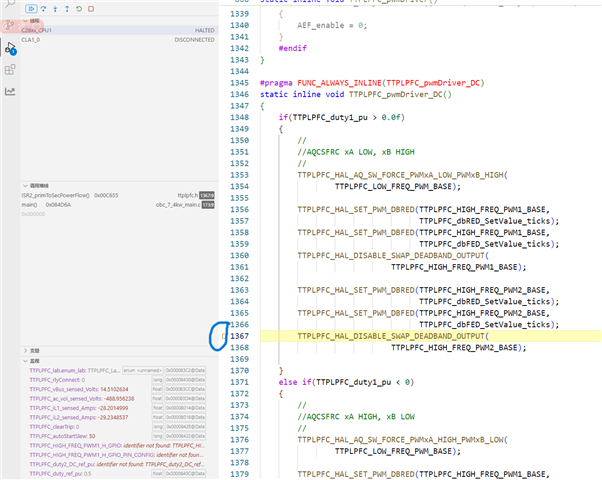Click the value 14.5102634 in watch list

point(114,389)
